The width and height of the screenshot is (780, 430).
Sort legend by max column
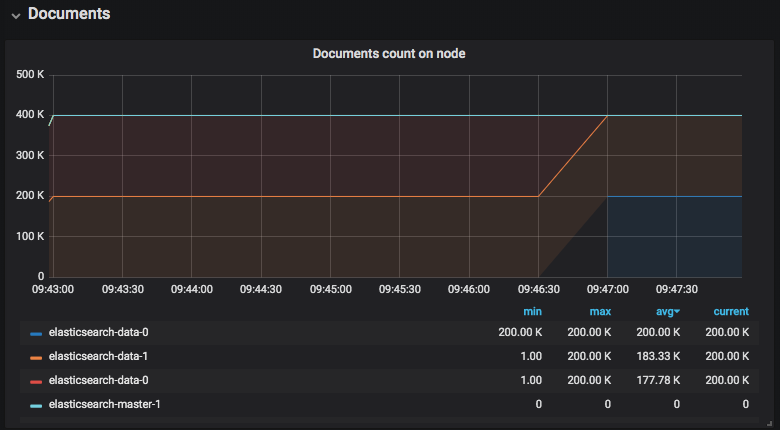pyautogui.click(x=600, y=312)
